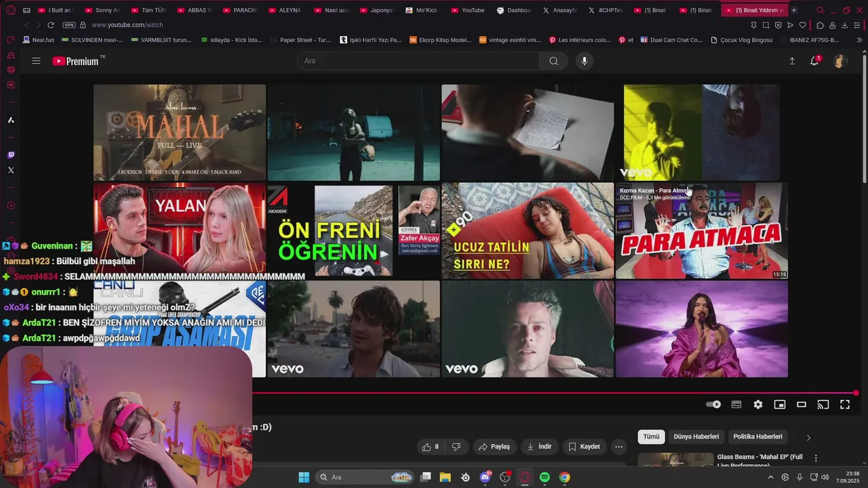
Task: Open the YouTube account avatar menu
Action: (x=840, y=61)
